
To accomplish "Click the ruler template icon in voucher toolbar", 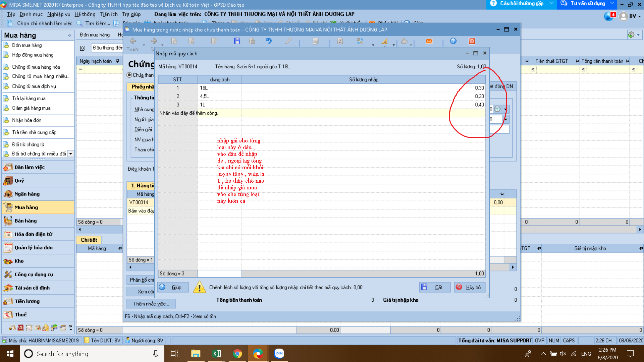I will pos(385,41).
